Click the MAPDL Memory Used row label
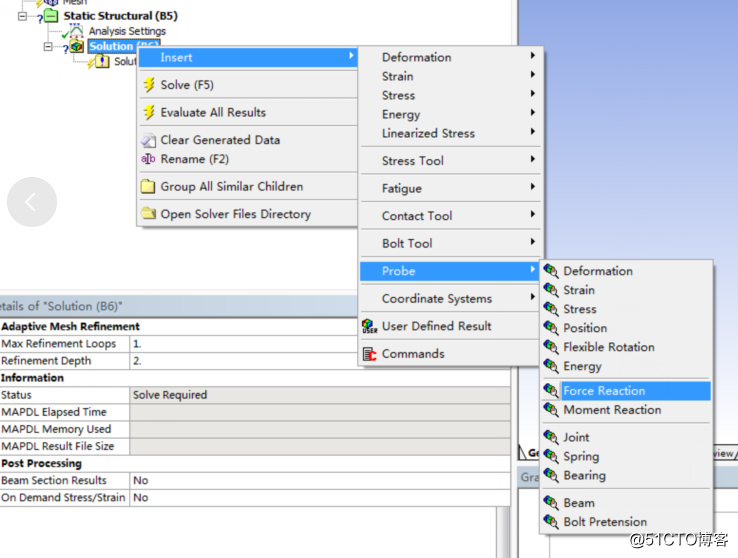 [56, 429]
